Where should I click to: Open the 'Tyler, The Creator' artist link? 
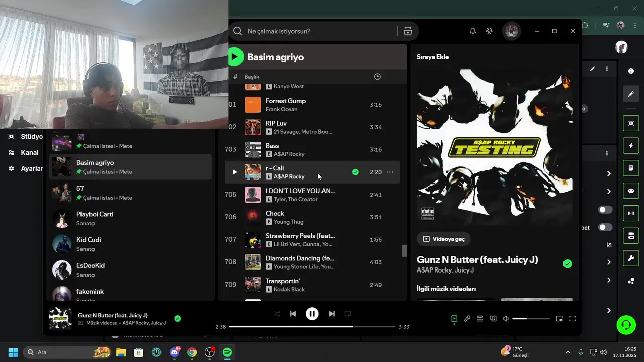(x=296, y=199)
